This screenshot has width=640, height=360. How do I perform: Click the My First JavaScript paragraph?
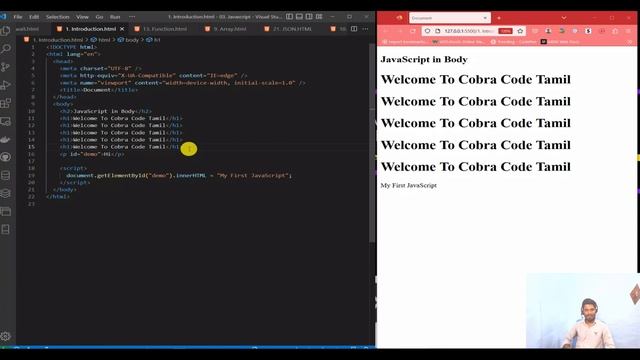pos(409,185)
